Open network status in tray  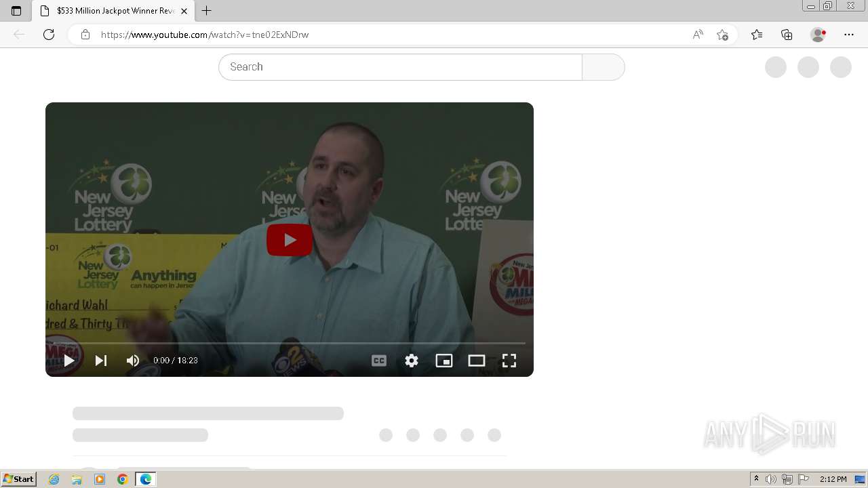click(x=787, y=479)
